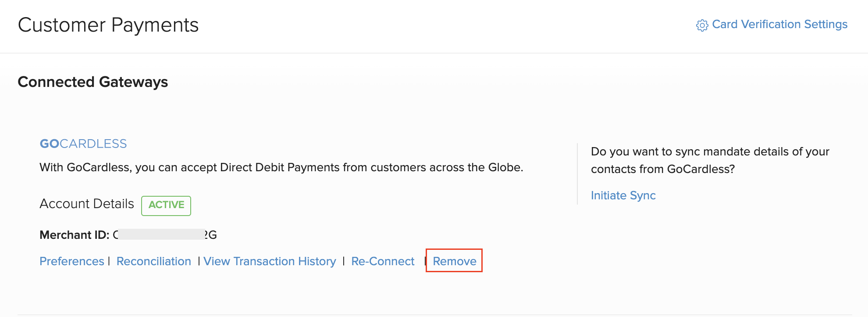Click the Customer Payments page title

(108, 25)
